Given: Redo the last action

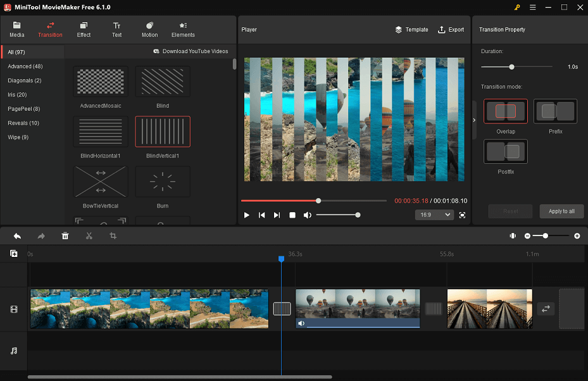Looking at the screenshot, I should [x=41, y=236].
